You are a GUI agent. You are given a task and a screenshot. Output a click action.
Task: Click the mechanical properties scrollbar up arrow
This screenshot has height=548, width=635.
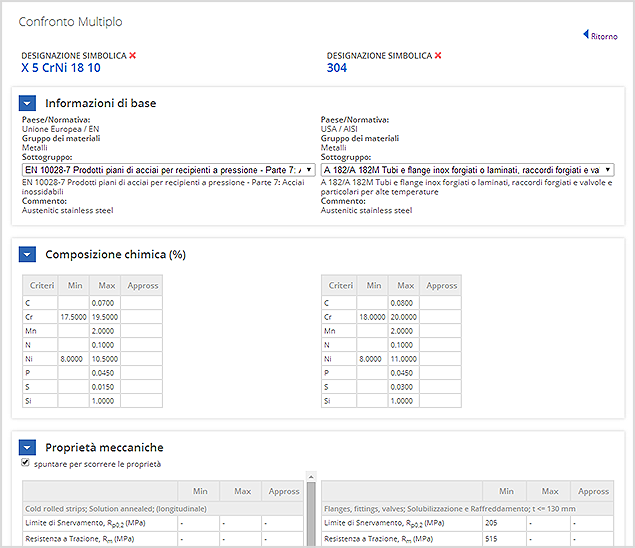coord(311,477)
